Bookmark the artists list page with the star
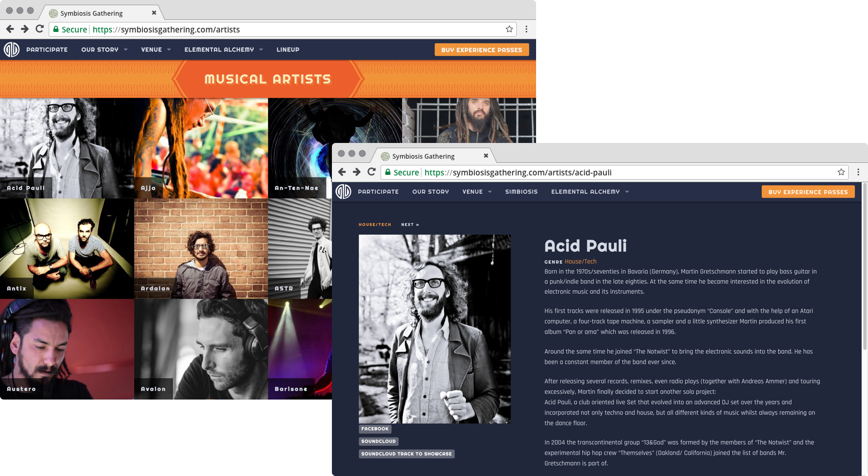Viewport: 868px width, 476px height. (509, 29)
